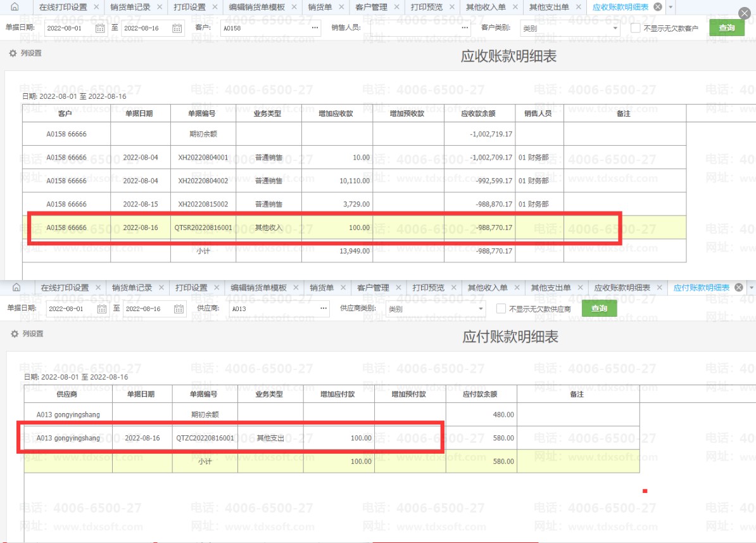Open the tab overflow arrow after the 应付账款明细表 tab
The width and height of the screenshot is (756, 543).
[751, 288]
